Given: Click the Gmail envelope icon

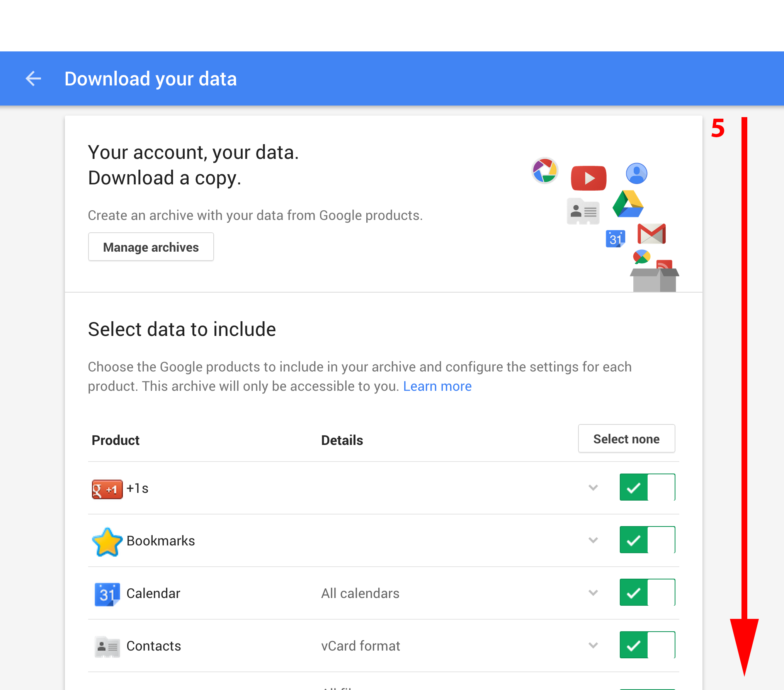Looking at the screenshot, I should pyautogui.click(x=651, y=233).
